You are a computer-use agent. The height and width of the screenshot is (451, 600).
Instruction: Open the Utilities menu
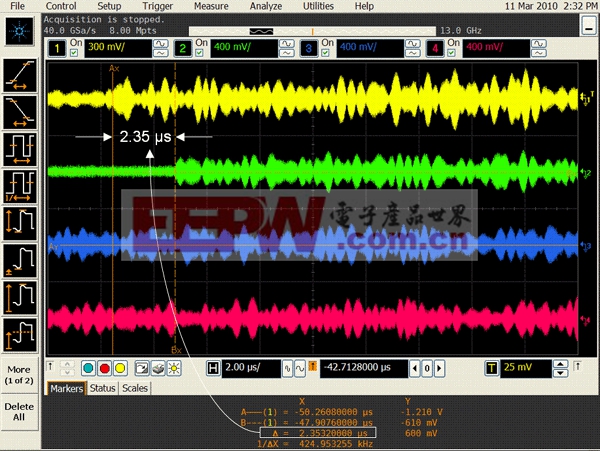tap(318, 6)
